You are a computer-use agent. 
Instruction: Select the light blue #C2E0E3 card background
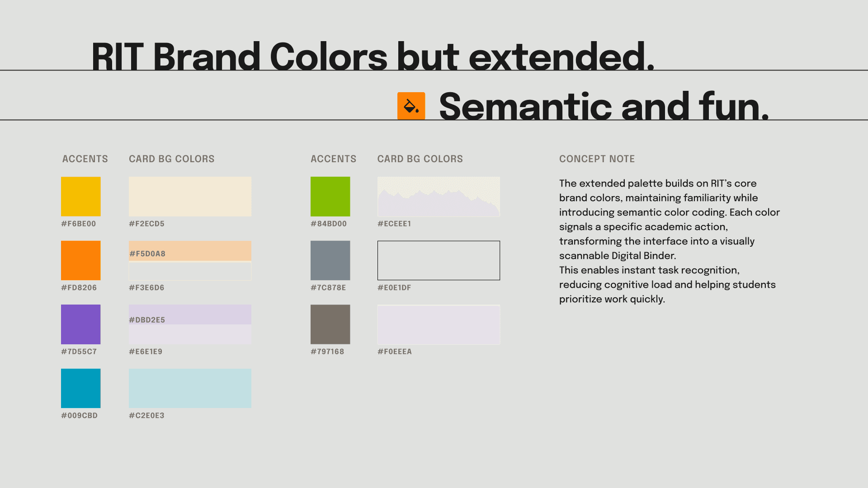[190, 388]
